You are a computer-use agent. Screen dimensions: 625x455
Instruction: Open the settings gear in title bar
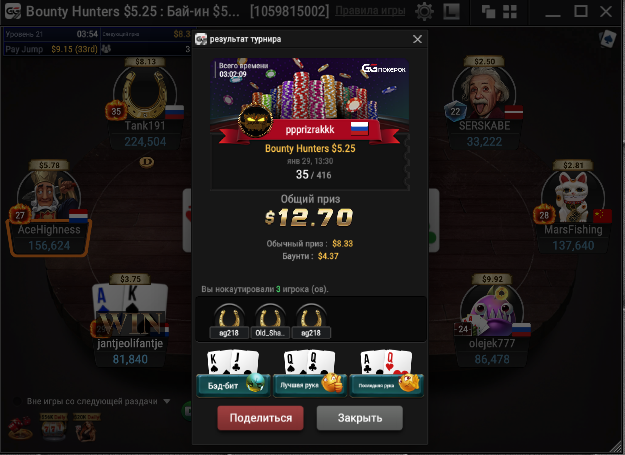(x=424, y=11)
